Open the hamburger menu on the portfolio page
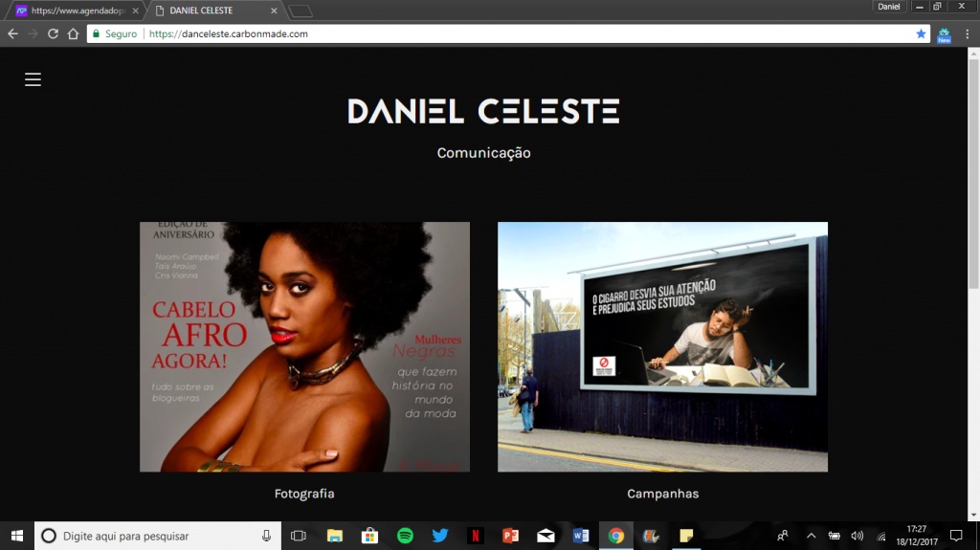The height and width of the screenshot is (550, 980). [x=33, y=79]
